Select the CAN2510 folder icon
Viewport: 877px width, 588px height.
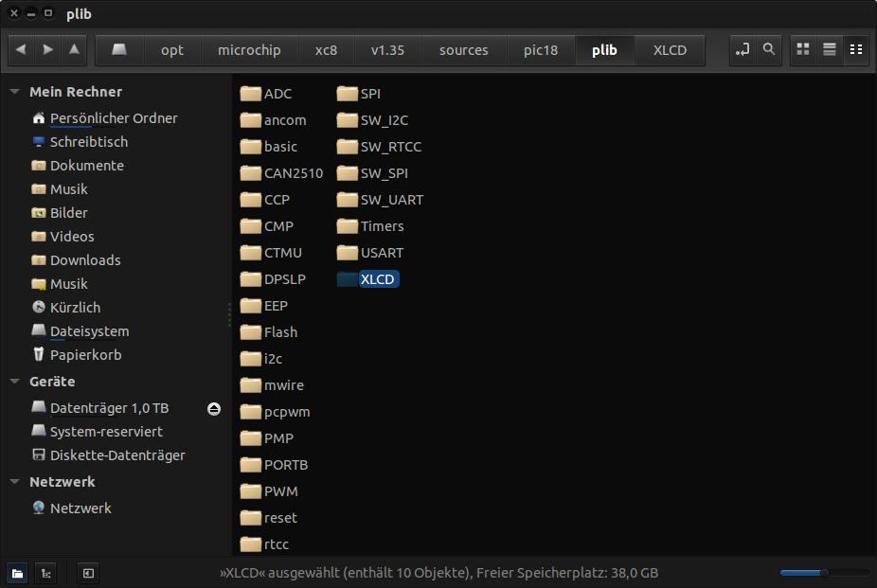pos(251,173)
